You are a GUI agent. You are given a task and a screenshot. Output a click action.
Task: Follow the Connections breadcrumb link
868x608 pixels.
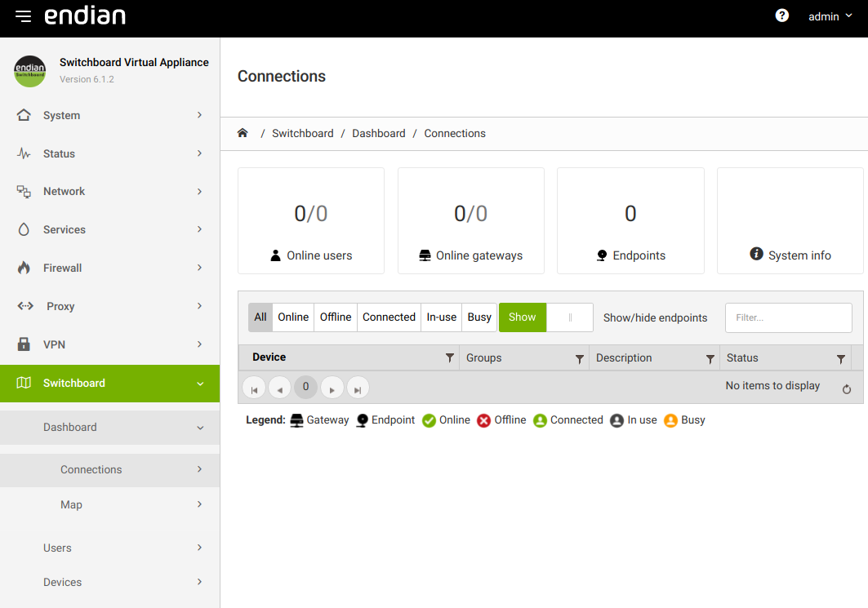click(455, 133)
